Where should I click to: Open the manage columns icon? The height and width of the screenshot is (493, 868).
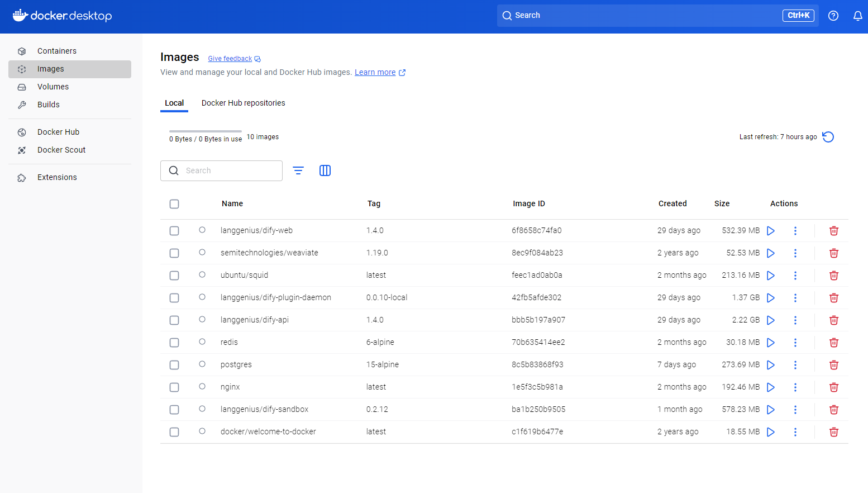[325, 170]
